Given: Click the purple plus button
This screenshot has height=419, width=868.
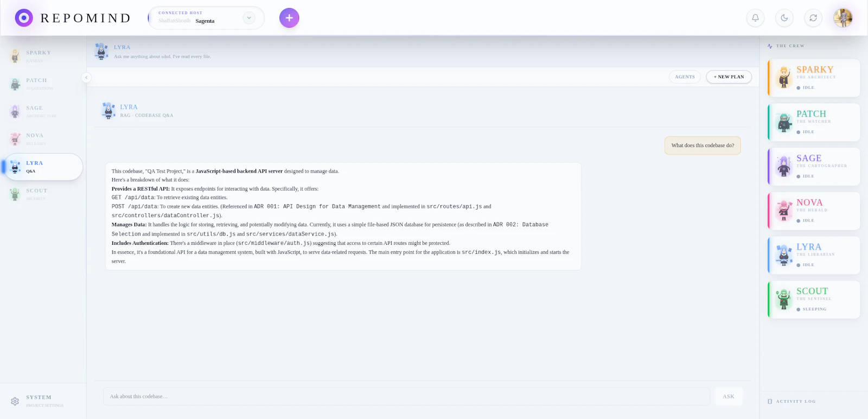Looking at the screenshot, I should (x=289, y=18).
